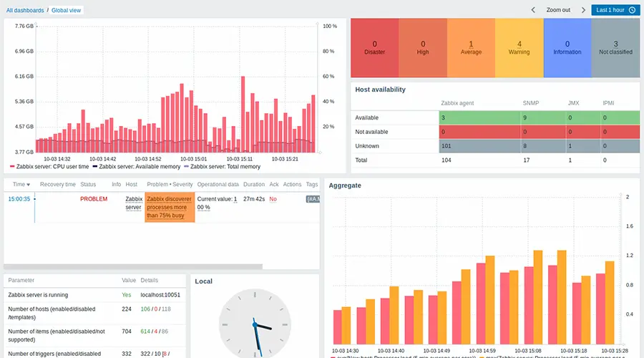The width and height of the screenshot is (644, 358).
Task: Click the No acknowledge link
Action: coord(273,199)
